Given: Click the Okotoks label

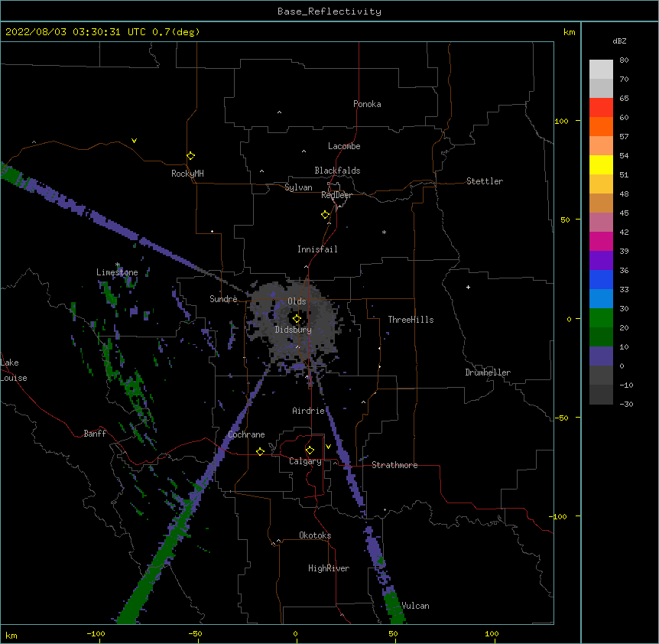Looking at the screenshot, I should point(315,535).
